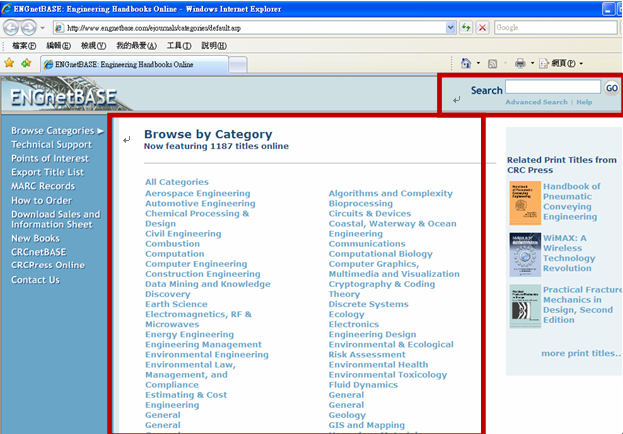This screenshot has width=623, height=434.
Task: Click the GO search button
Action: (x=611, y=88)
